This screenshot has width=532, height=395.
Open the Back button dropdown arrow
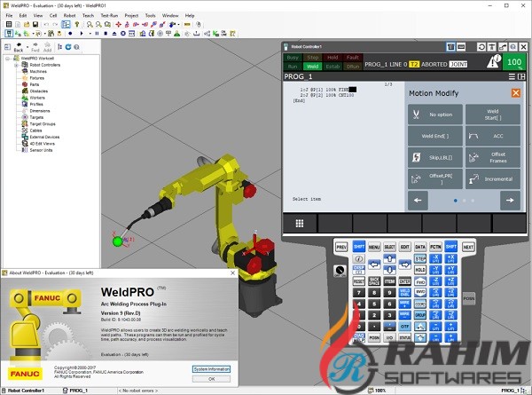tap(27, 47)
